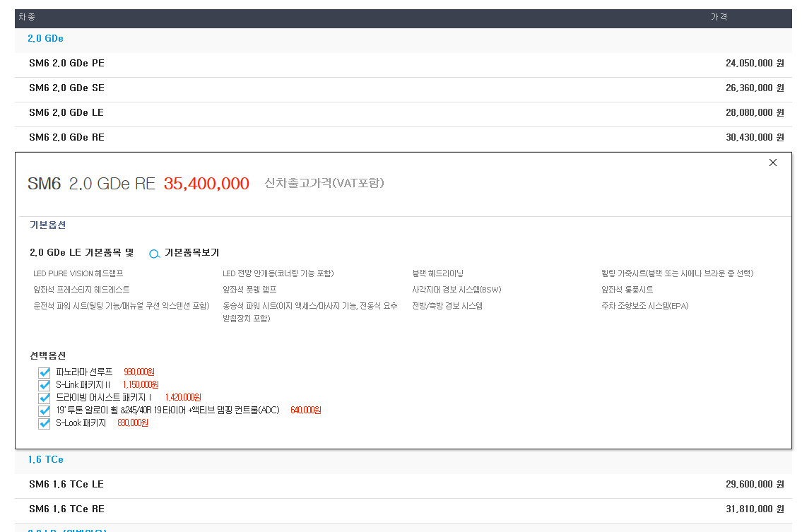Click the 사각지대 경보 시스템(BSW) item
This screenshot has height=532, width=802.
[x=456, y=290]
